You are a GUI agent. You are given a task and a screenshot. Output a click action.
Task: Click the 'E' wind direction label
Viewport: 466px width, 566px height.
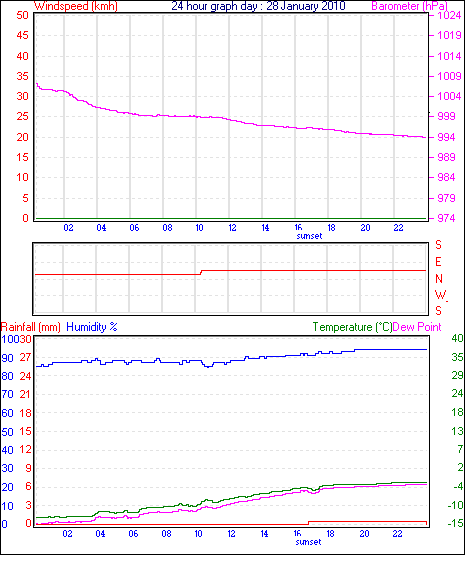pyautogui.click(x=438, y=262)
